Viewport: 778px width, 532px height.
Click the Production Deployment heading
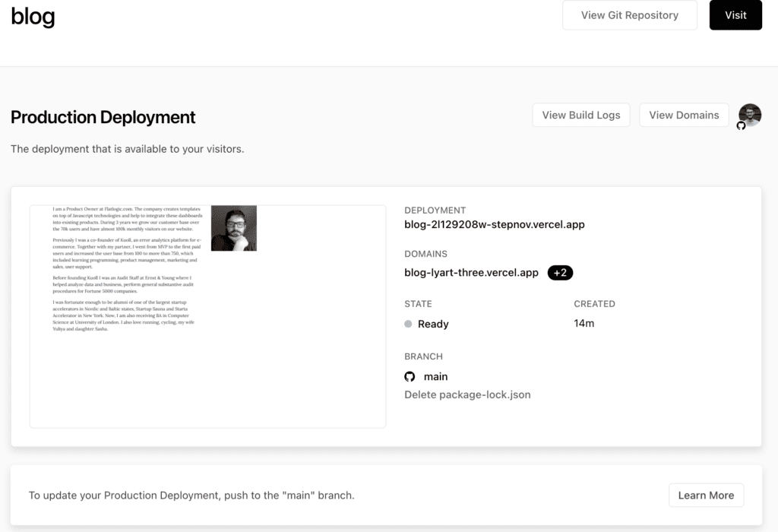click(x=103, y=117)
